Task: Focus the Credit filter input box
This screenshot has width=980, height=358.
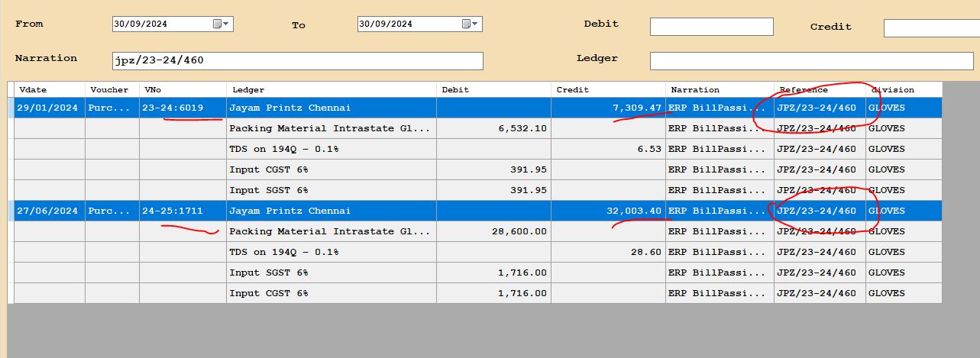Action: [x=930, y=28]
